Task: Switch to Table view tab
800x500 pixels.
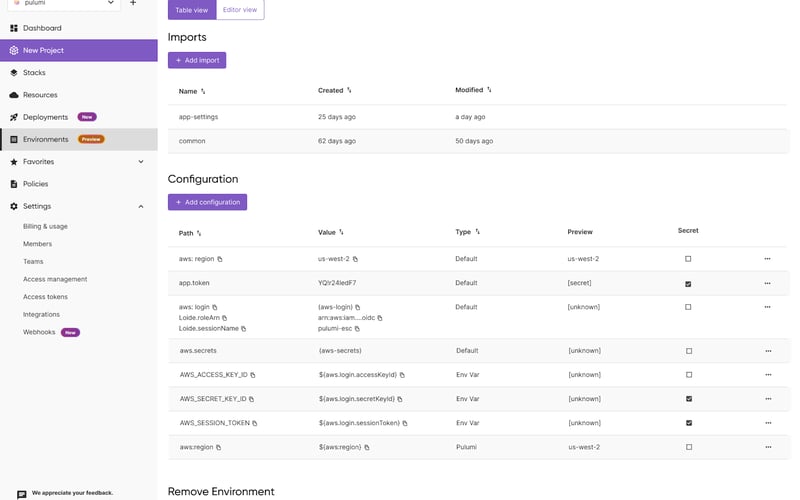Action: point(192,10)
